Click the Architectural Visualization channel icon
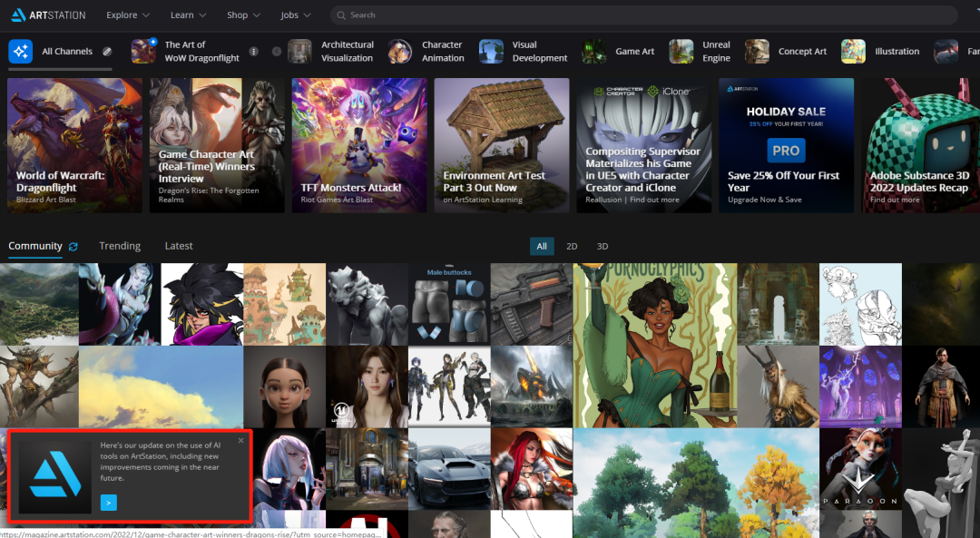Image resolution: width=980 pixels, height=538 pixels. pos(299,51)
